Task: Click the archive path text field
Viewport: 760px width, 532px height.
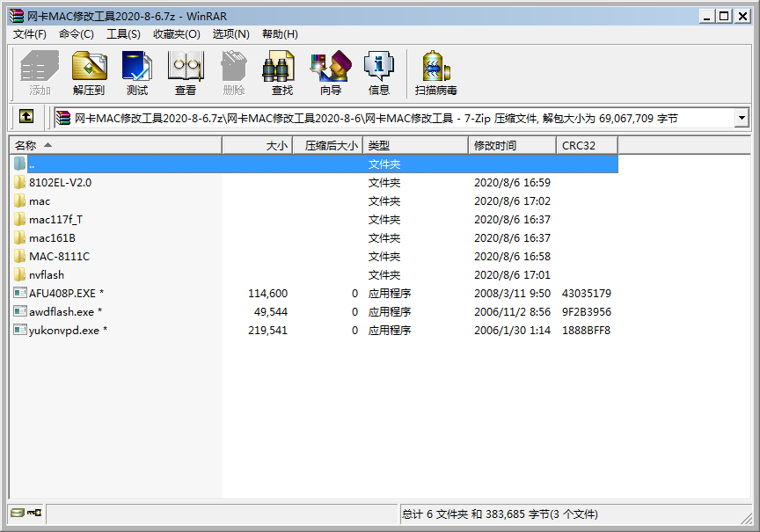Action: (x=393, y=118)
